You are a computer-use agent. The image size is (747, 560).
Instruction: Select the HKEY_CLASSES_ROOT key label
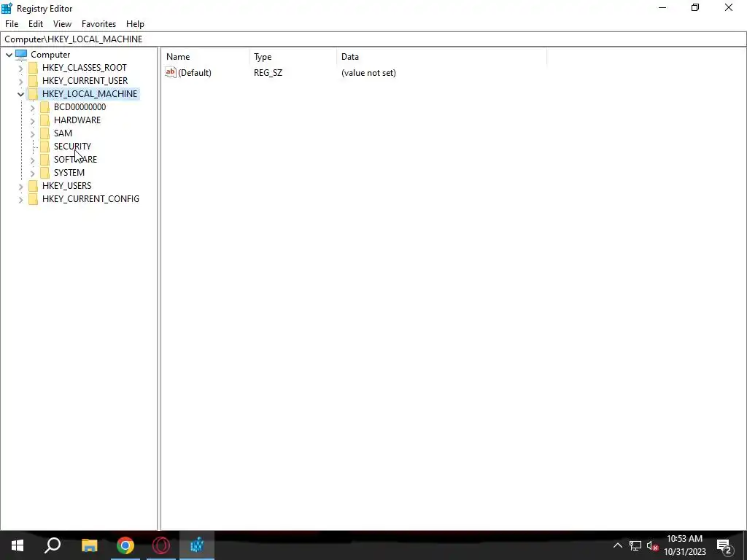pyautogui.click(x=85, y=68)
